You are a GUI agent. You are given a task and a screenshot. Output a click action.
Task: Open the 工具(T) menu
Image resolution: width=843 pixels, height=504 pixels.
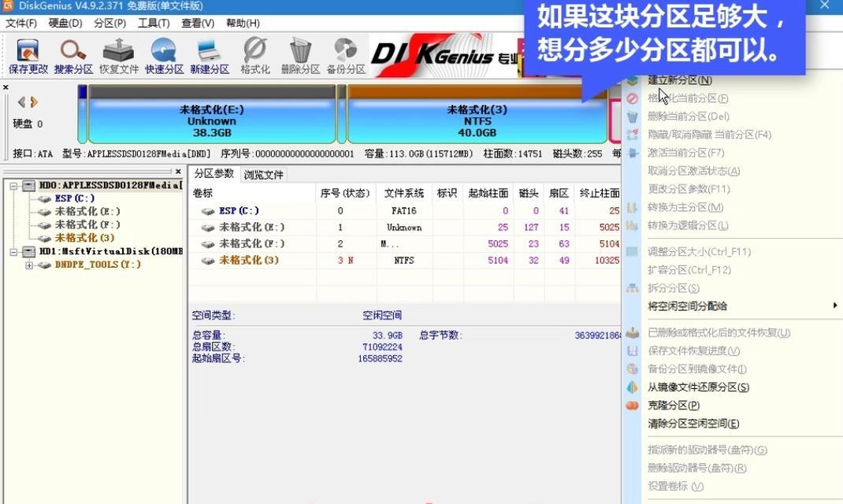point(154,23)
